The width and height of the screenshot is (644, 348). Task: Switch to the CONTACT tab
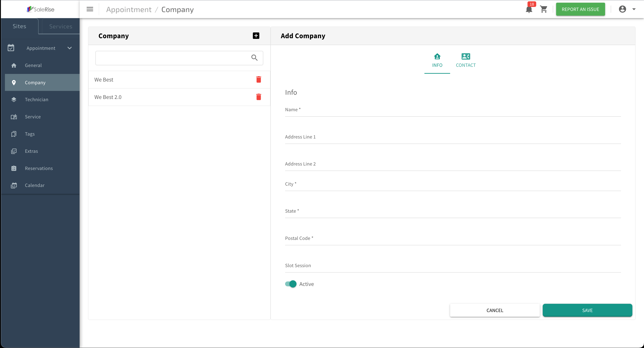click(x=466, y=60)
